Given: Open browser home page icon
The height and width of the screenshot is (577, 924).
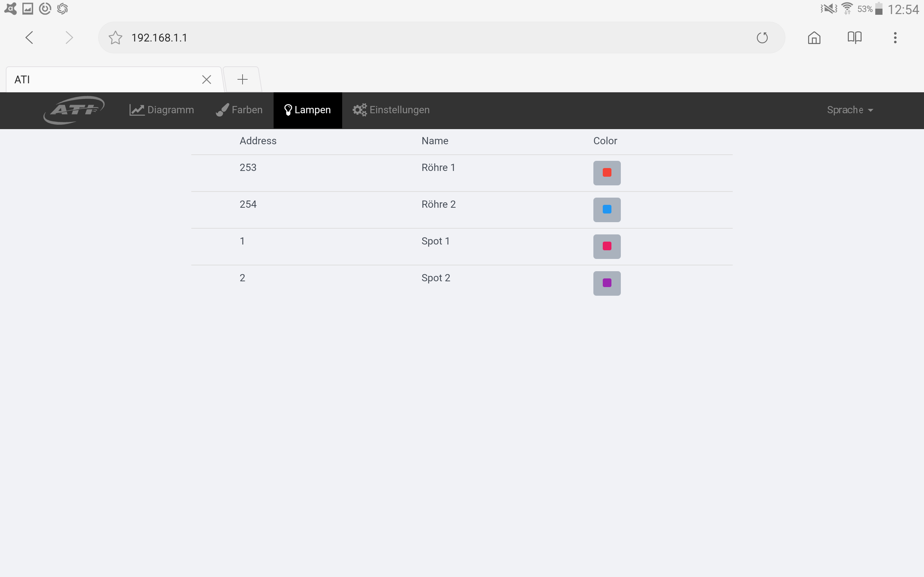Looking at the screenshot, I should [x=814, y=38].
